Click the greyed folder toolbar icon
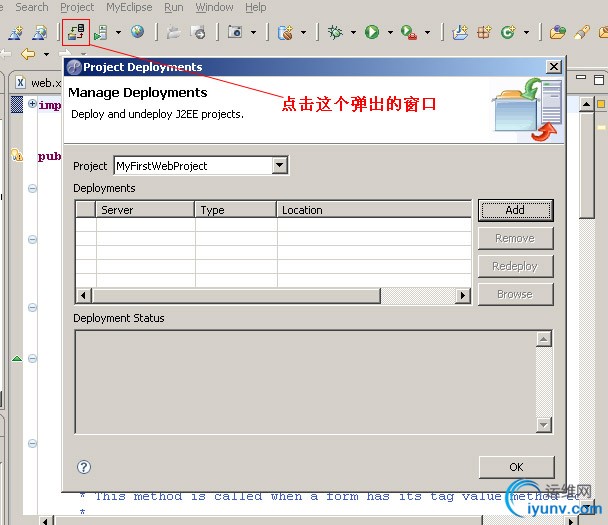The width and height of the screenshot is (608, 525). click(x=174, y=32)
